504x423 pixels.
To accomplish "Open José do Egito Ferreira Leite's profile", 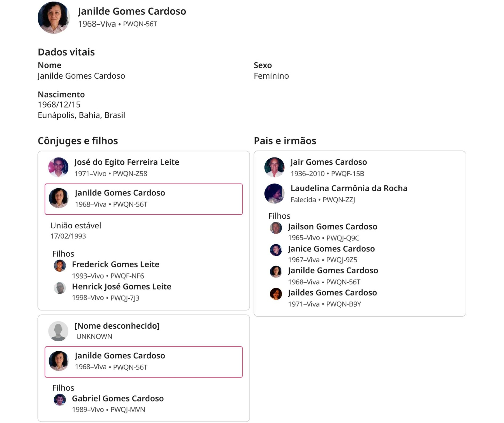I will [127, 162].
